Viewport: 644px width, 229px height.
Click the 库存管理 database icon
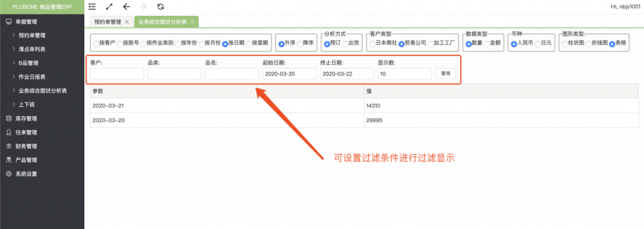tap(9, 118)
